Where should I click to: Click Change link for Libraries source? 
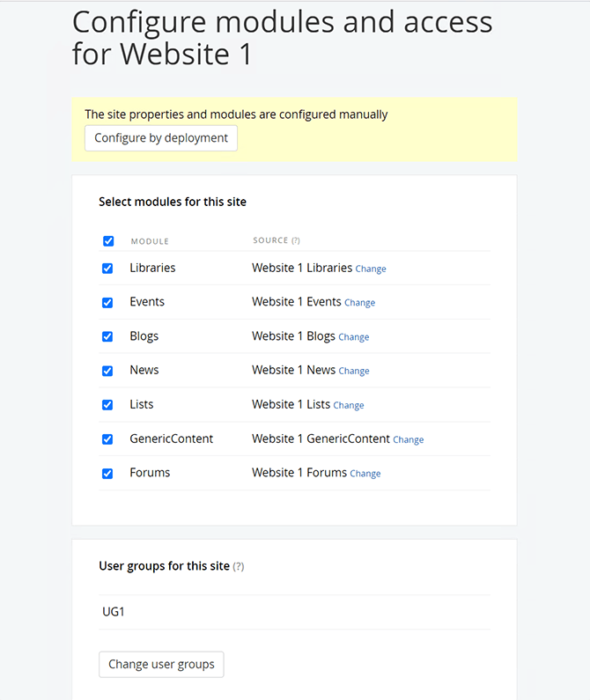371,269
